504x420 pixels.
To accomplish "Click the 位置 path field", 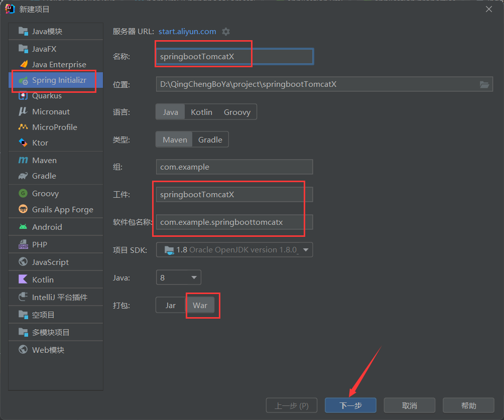I will [x=324, y=84].
